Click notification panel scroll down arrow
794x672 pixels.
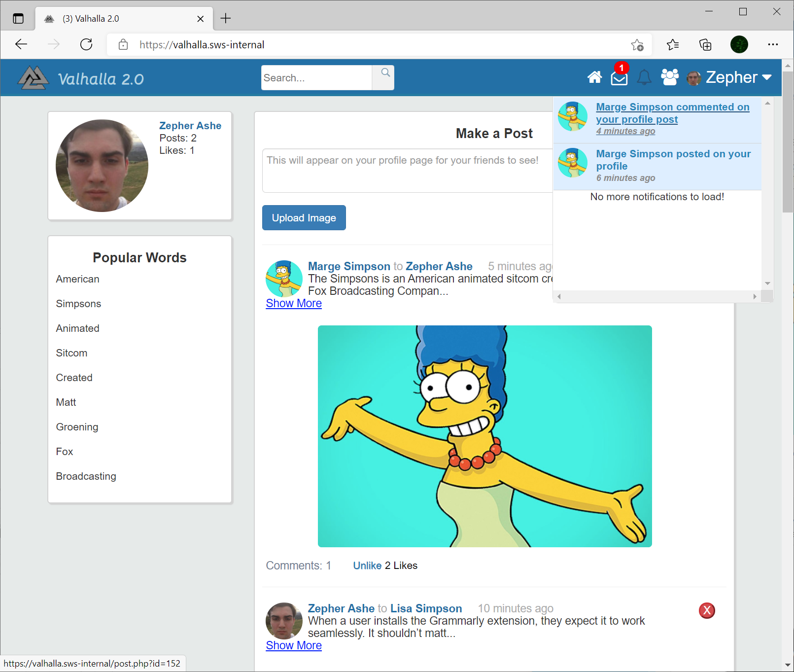coord(767,283)
